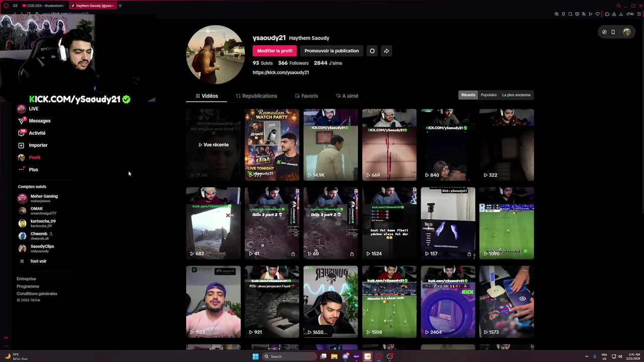Open video with 840 views
The width and height of the screenshot is (644, 362).
point(448,145)
